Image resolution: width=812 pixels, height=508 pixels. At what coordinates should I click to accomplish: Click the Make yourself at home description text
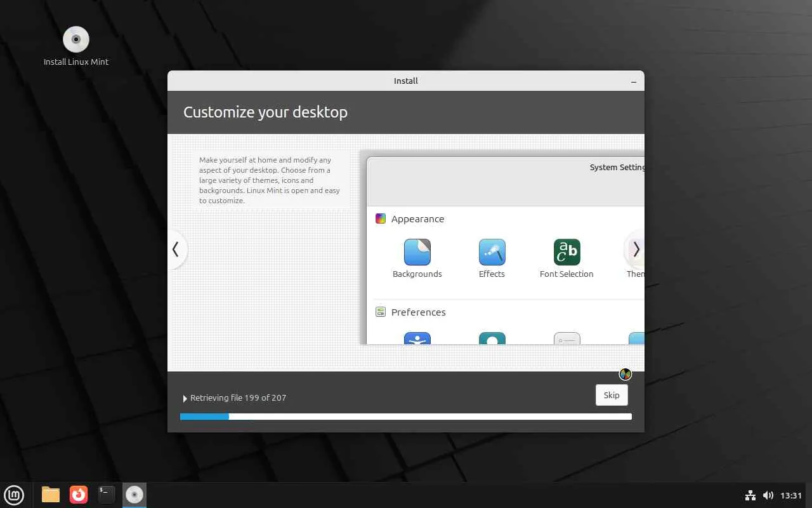pyautogui.click(x=270, y=180)
